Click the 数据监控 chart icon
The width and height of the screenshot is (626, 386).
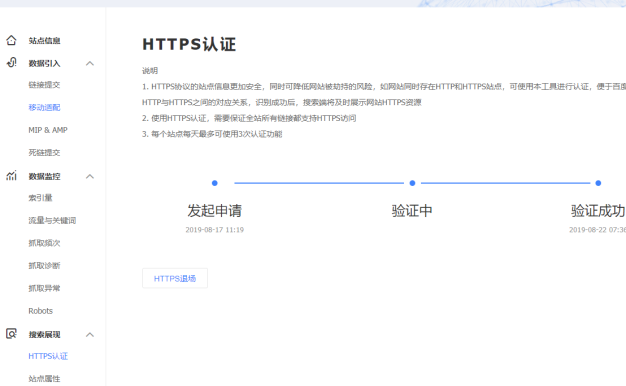point(11,176)
